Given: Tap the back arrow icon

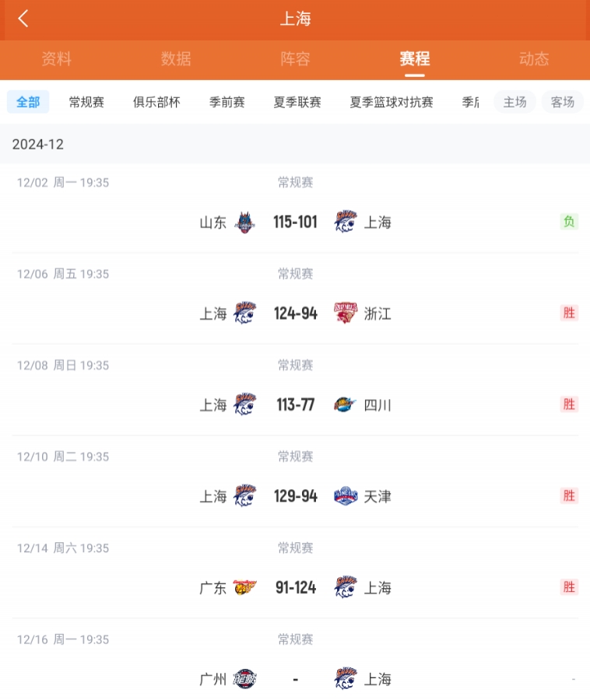Looking at the screenshot, I should coord(23,19).
